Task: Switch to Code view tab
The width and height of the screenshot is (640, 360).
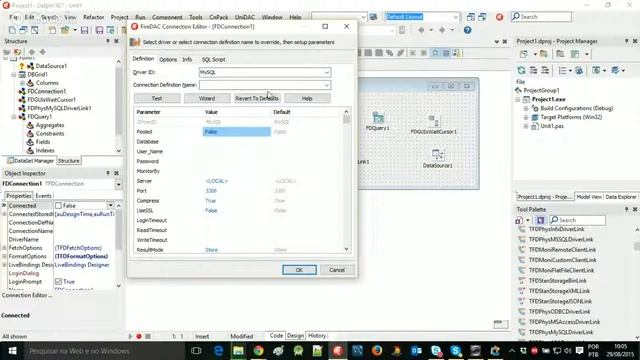Action: (x=276, y=336)
